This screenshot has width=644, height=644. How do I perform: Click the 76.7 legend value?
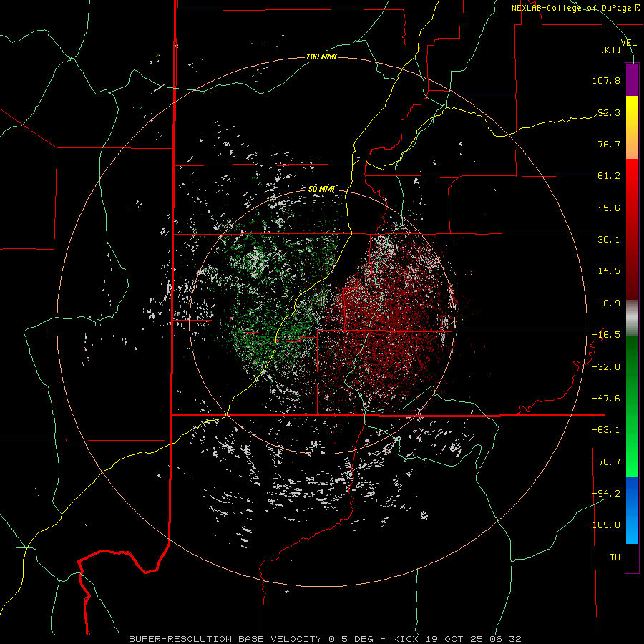609,144
